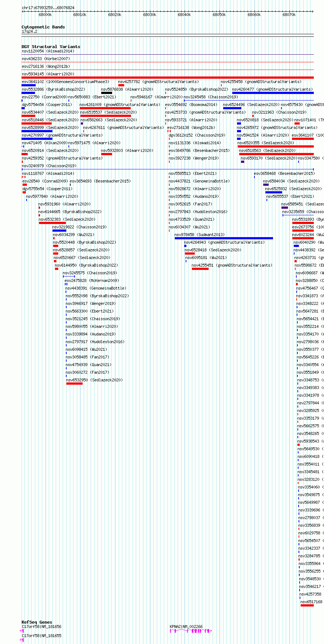Screen dimensions: 324x644
Task: Select the nsv436233 (Korbel2007) variant label
Action: point(46,59)
